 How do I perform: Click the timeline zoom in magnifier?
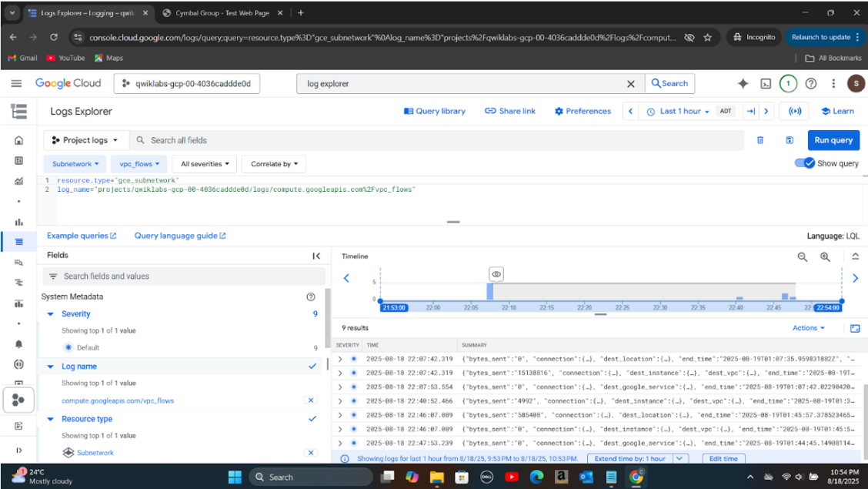click(825, 257)
